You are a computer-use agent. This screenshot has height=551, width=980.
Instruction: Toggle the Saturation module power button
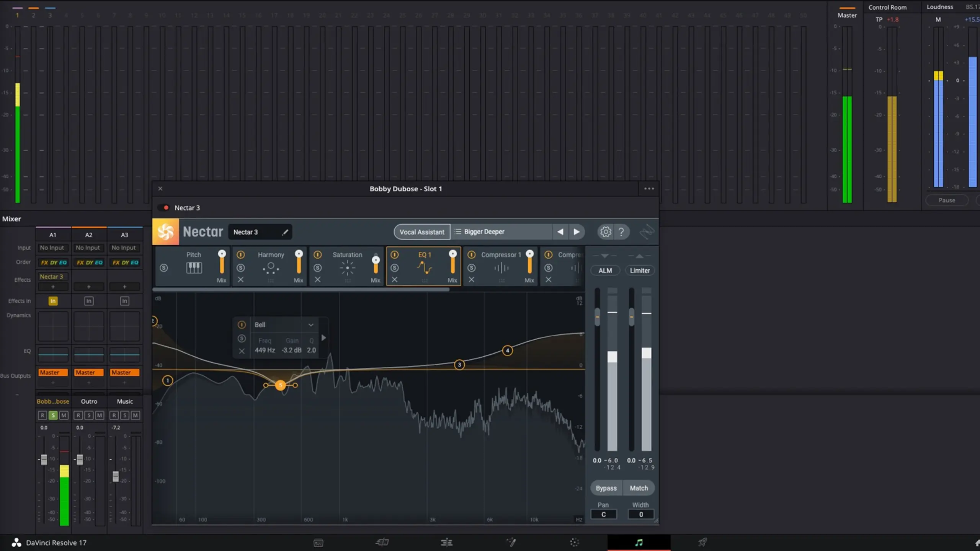click(318, 254)
